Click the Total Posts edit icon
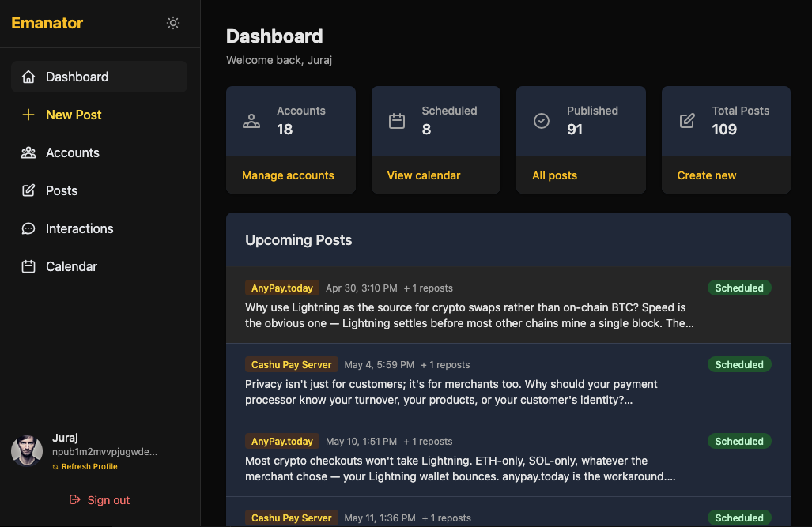 [x=687, y=121]
